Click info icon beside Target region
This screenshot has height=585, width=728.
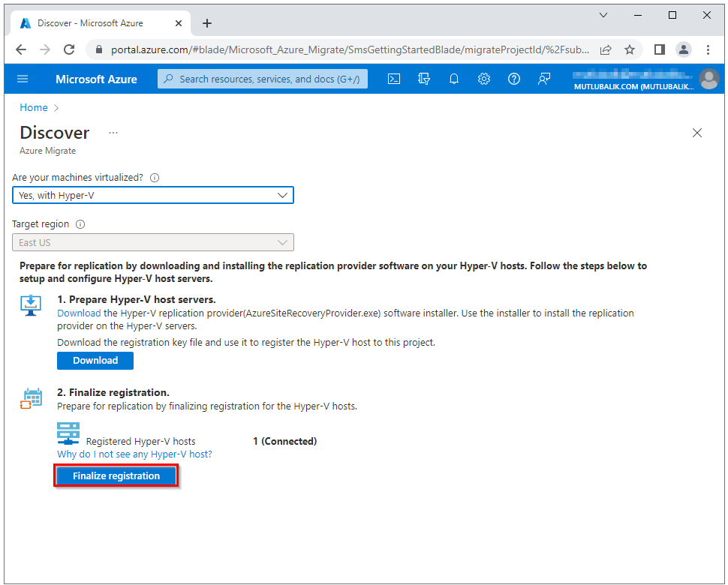80,224
